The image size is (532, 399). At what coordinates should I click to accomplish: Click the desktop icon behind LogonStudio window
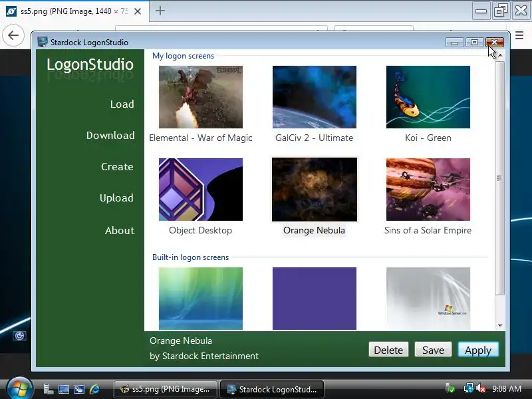tap(19, 336)
